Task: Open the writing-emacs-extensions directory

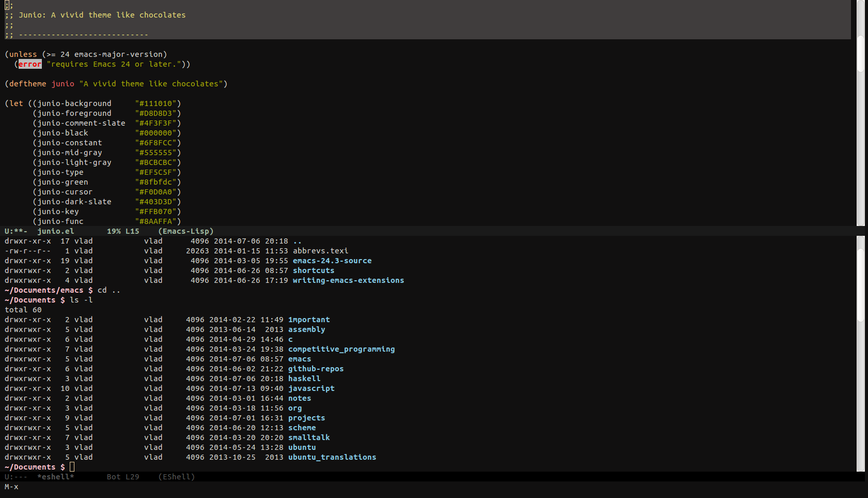Action: [x=348, y=280]
